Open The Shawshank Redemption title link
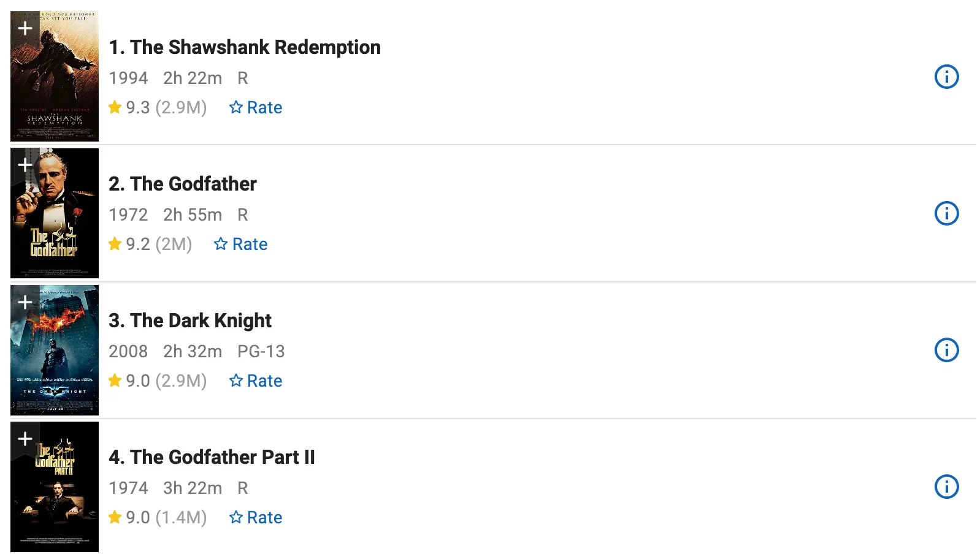This screenshot has height=554, width=980. [245, 47]
